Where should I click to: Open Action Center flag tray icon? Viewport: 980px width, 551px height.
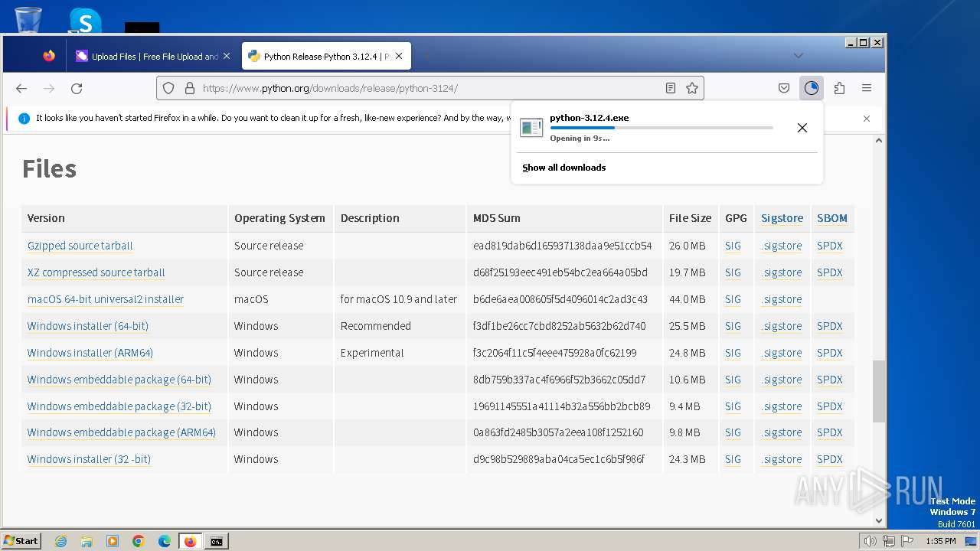[x=906, y=541]
